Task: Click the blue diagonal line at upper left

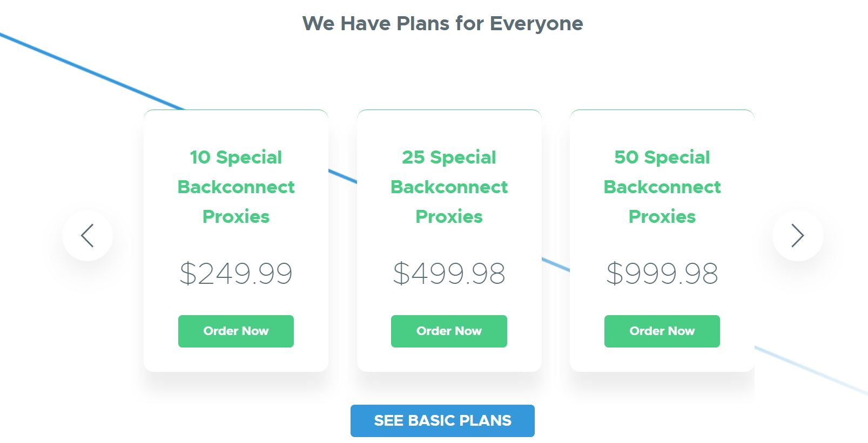Action: [92, 71]
